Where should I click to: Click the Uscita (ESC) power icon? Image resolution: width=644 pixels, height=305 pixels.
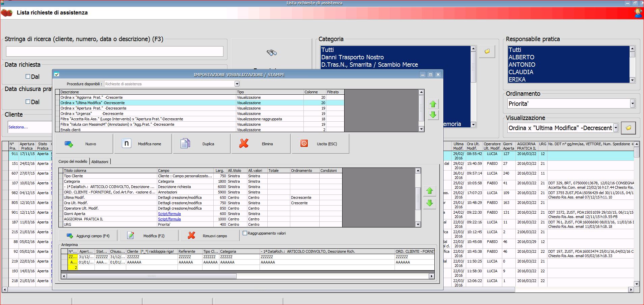pos(304,144)
